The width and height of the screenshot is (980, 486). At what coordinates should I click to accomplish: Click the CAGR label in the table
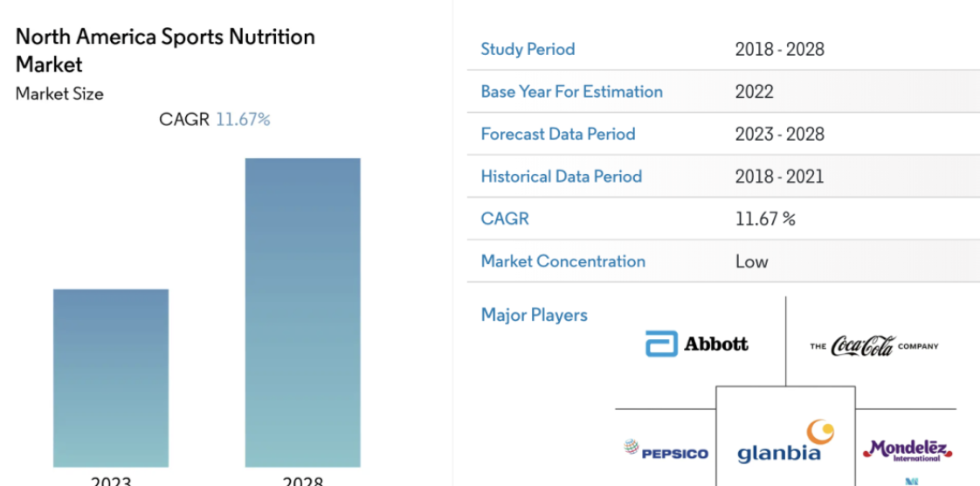tap(504, 219)
